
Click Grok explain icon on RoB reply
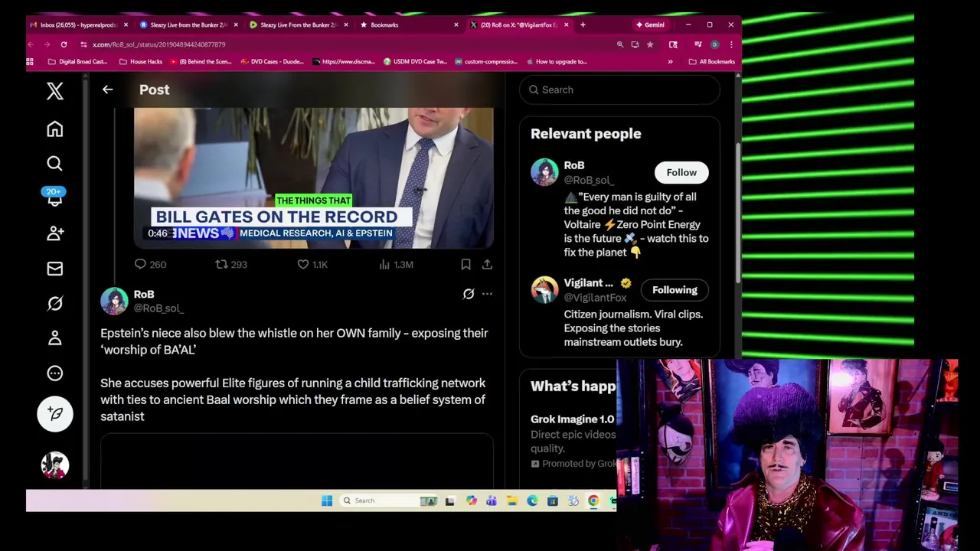[x=469, y=294]
